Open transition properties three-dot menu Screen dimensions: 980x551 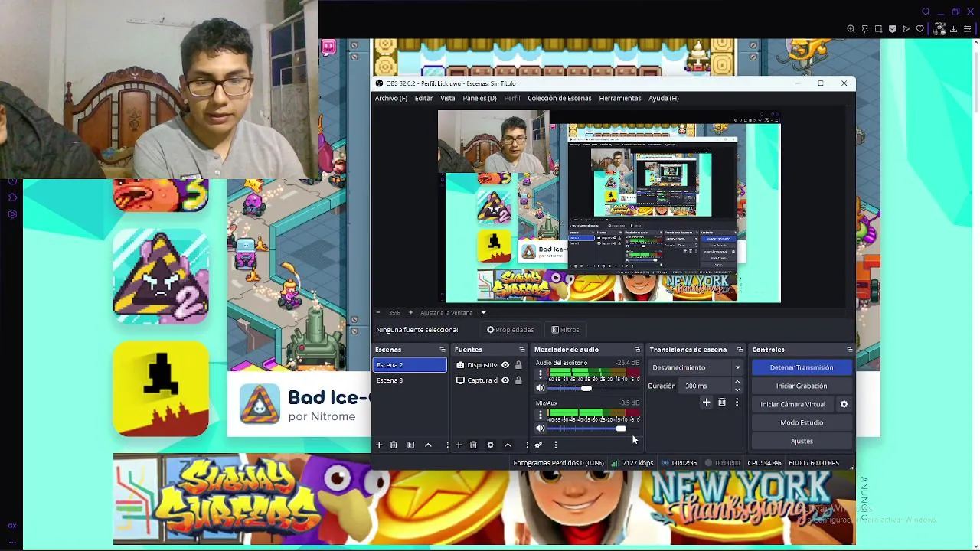pyautogui.click(x=737, y=403)
